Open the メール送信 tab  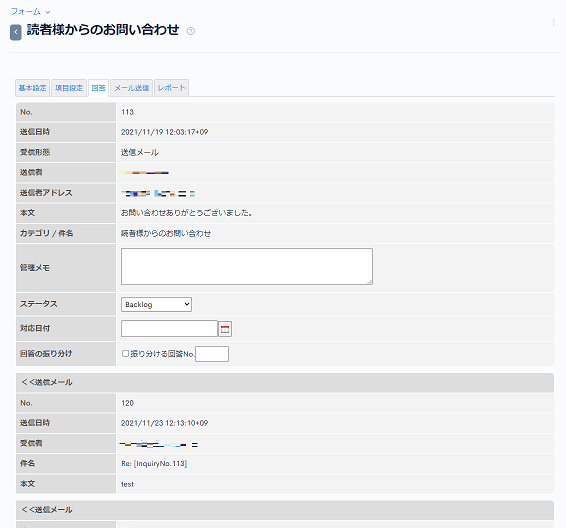pyautogui.click(x=132, y=88)
